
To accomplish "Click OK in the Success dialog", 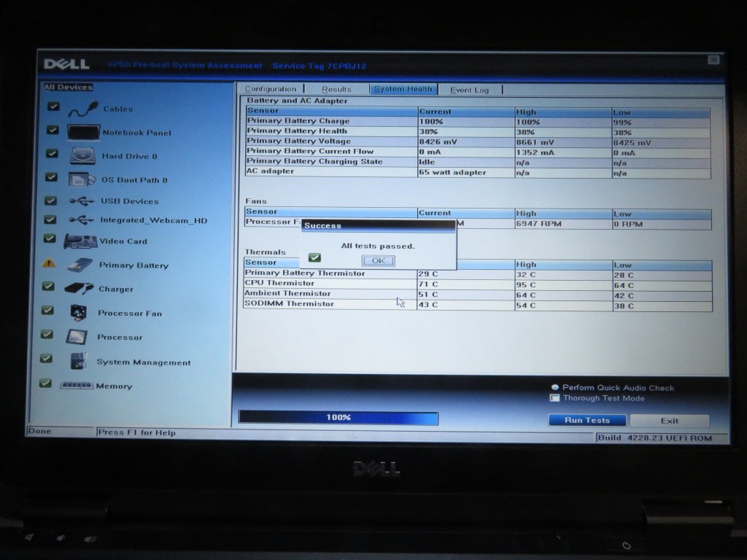I will pos(379,260).
